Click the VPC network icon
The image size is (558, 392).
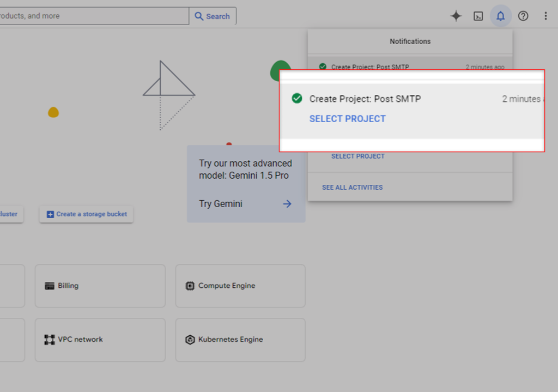coord(50,340)
